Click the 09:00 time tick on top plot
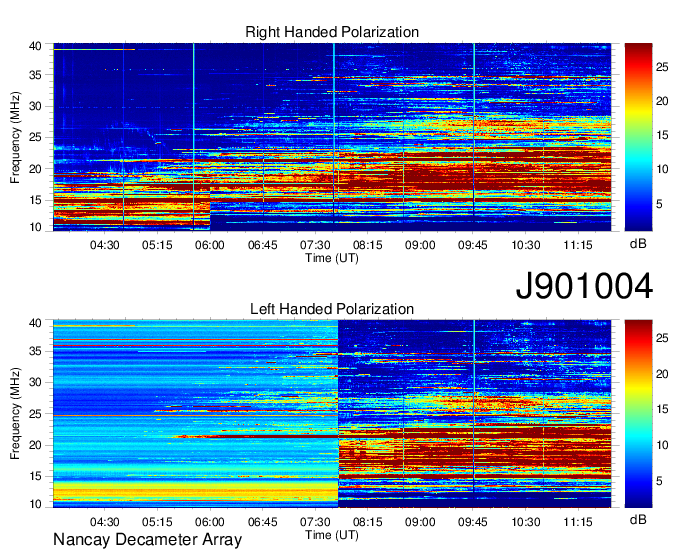 tap(420, 245)
